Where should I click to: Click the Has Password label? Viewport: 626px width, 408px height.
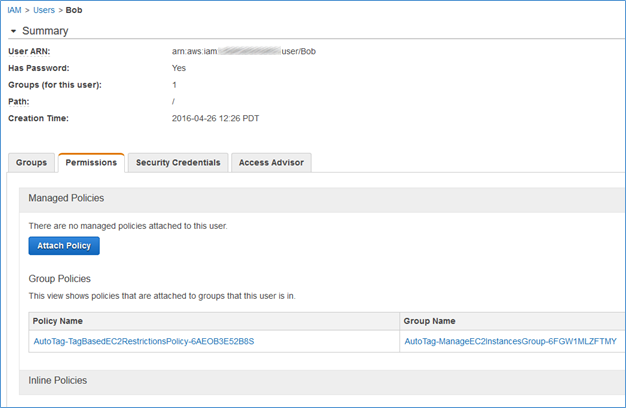[39, 68]
